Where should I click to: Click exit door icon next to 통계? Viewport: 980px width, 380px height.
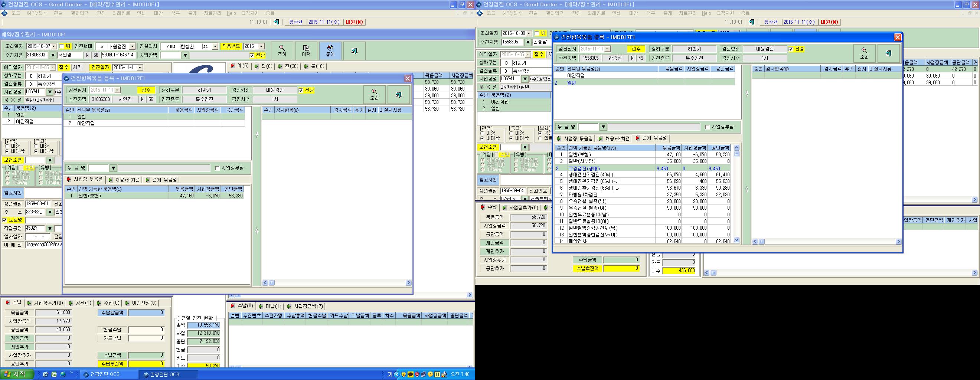point(355,50)
